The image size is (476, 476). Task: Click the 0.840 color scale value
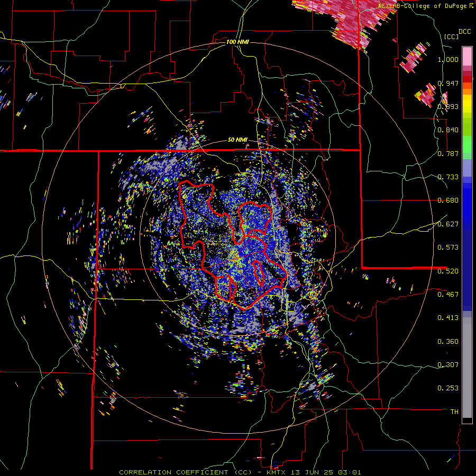coord(448,130)
